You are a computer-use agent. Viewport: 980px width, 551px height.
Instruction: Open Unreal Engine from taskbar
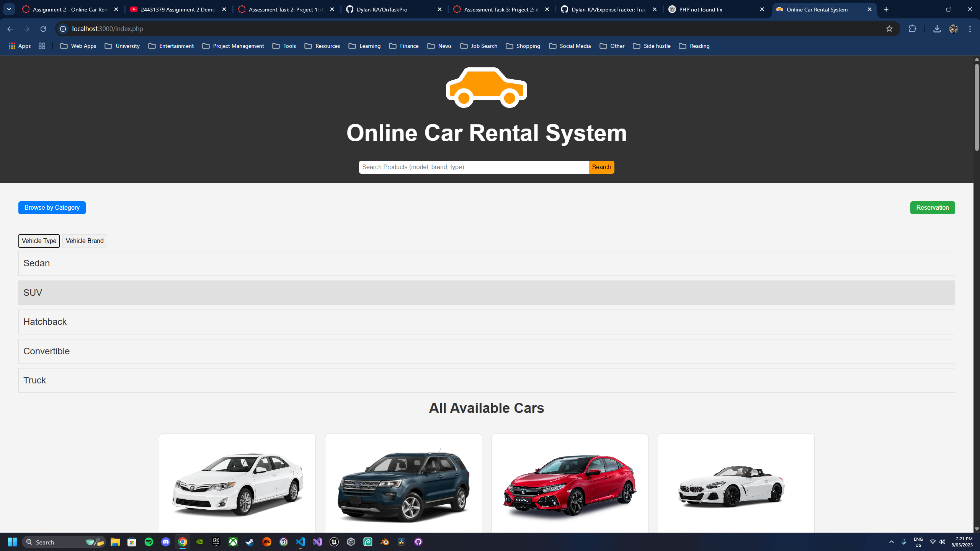334,542
